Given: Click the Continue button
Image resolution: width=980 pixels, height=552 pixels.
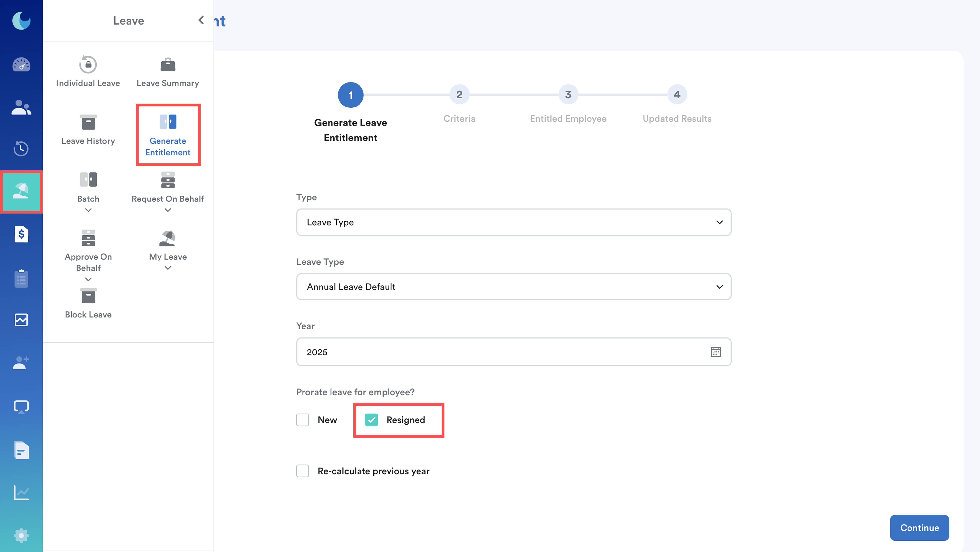Looking at the screenshot, I should click(x=919, y=528).
